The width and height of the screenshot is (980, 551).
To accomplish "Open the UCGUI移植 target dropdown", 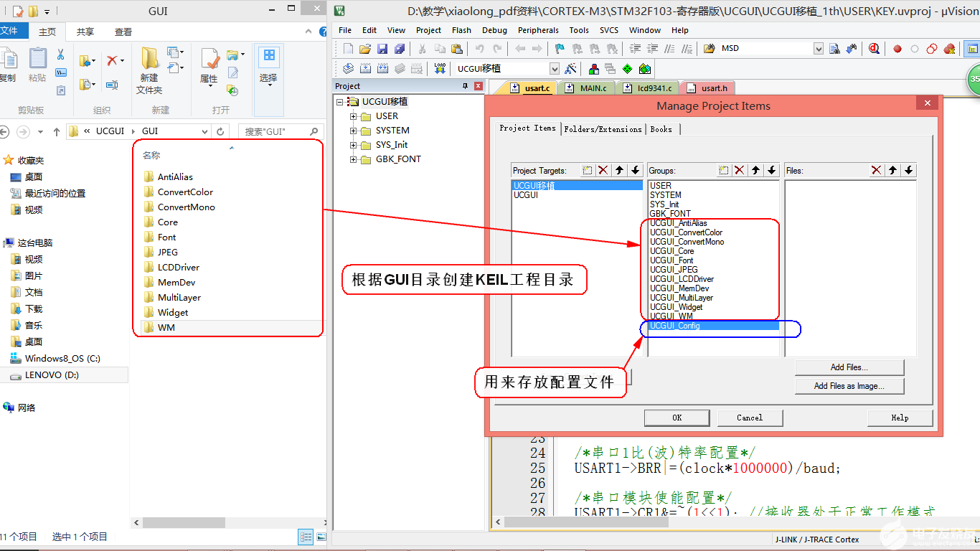I will (x=554, y=69).
